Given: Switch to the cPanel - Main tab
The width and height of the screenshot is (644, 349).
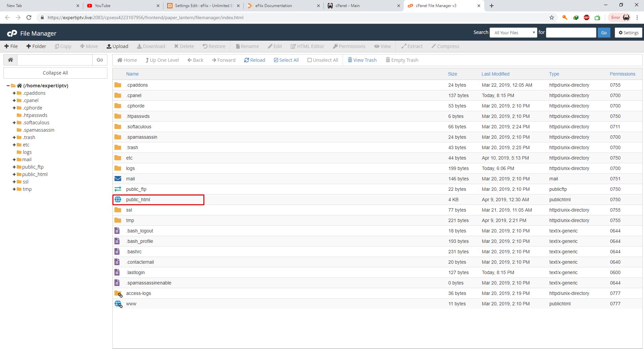Looking at the screenshot, I should 364,6.
